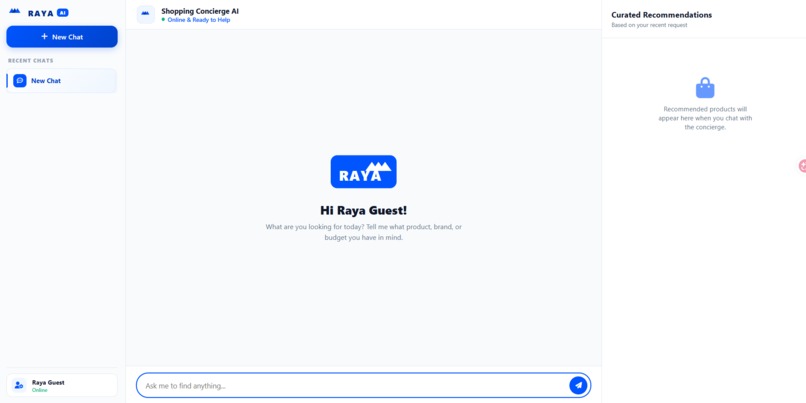This screenshot has width=806, height=403.
Task: Click the Online & Ready to Help status
Action: [198, 20]
